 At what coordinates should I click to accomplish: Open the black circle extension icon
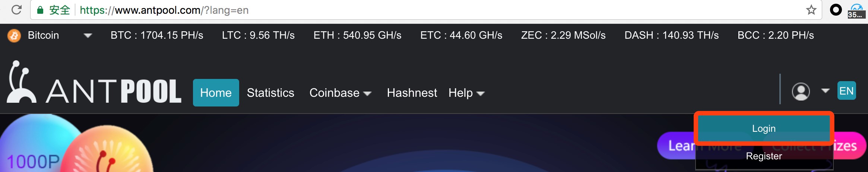click(x=836, y=10)
